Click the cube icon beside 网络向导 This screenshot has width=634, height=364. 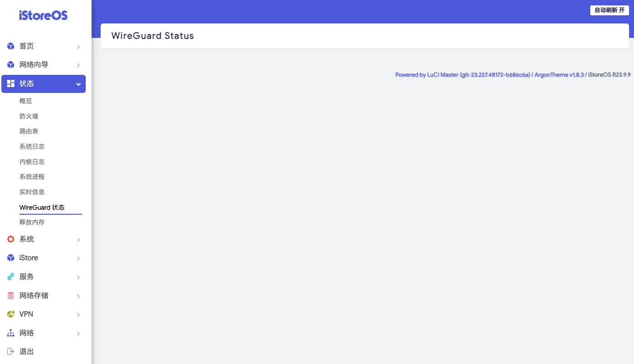[x=11, y=65]
